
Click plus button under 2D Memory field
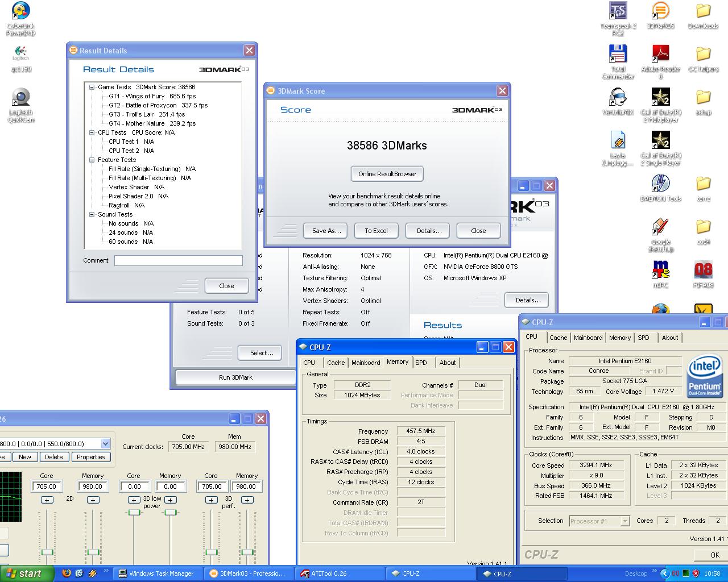93,500
